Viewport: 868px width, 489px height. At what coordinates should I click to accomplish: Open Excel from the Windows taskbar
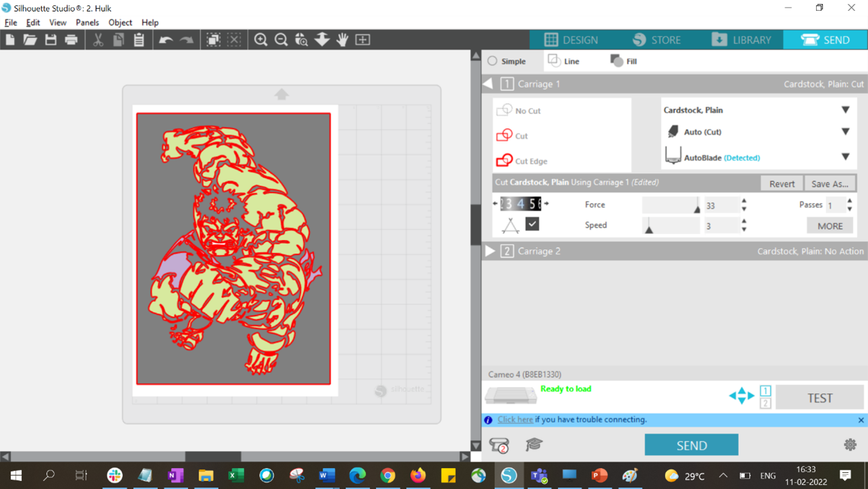coord(236,476)
